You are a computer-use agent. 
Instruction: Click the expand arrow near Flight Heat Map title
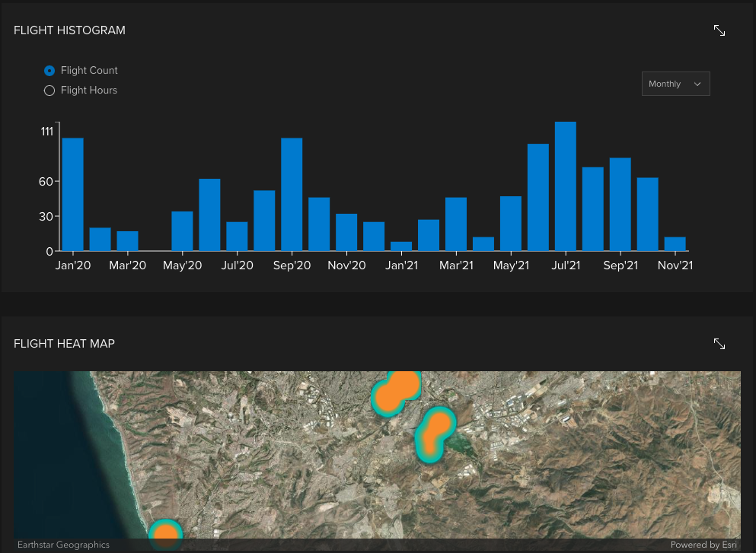tap(719, 344)
